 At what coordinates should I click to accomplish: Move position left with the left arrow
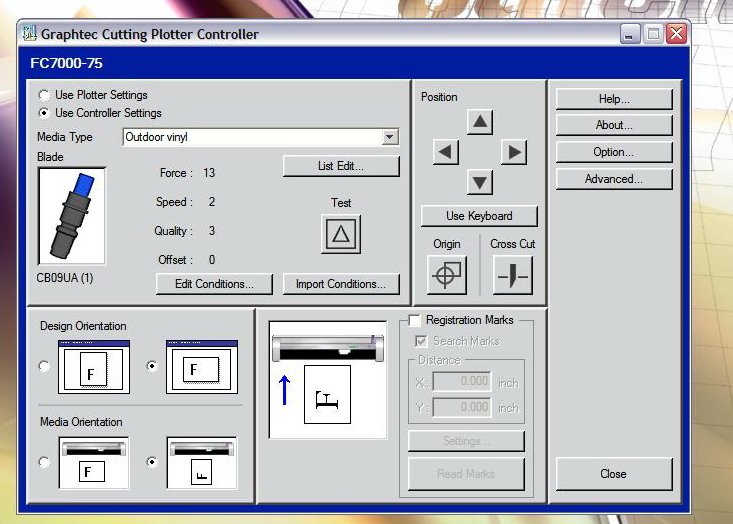click(x=446, y=152)
